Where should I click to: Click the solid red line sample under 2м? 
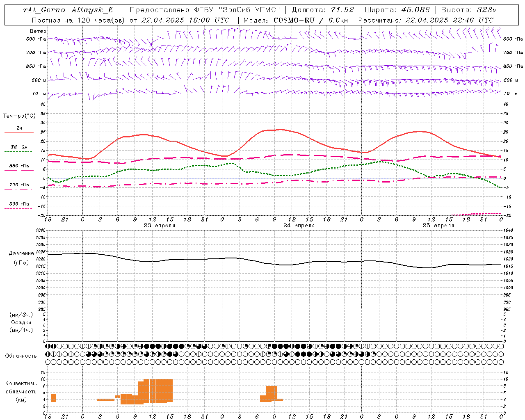tap(19, 133)
